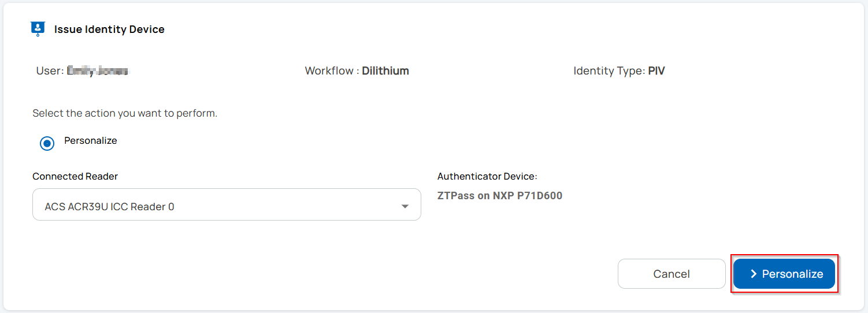Click the Select the action instruction text

[x=125, y=113]
